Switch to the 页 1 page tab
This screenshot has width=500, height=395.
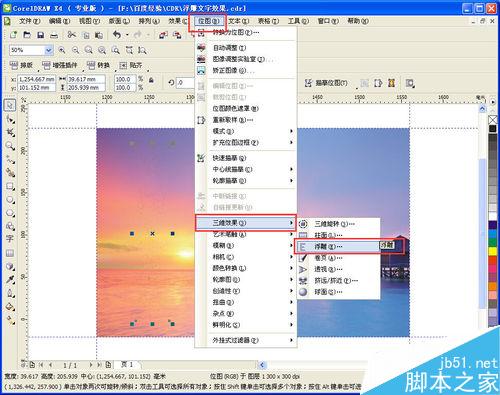[127, 365]
